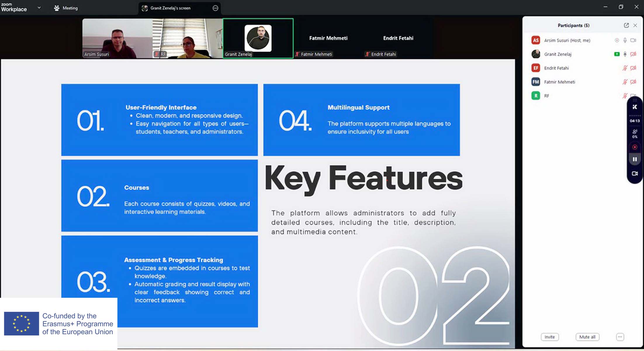Click the red record button on widget
Screen dimensions: 644x351
[x=635, y=147]
